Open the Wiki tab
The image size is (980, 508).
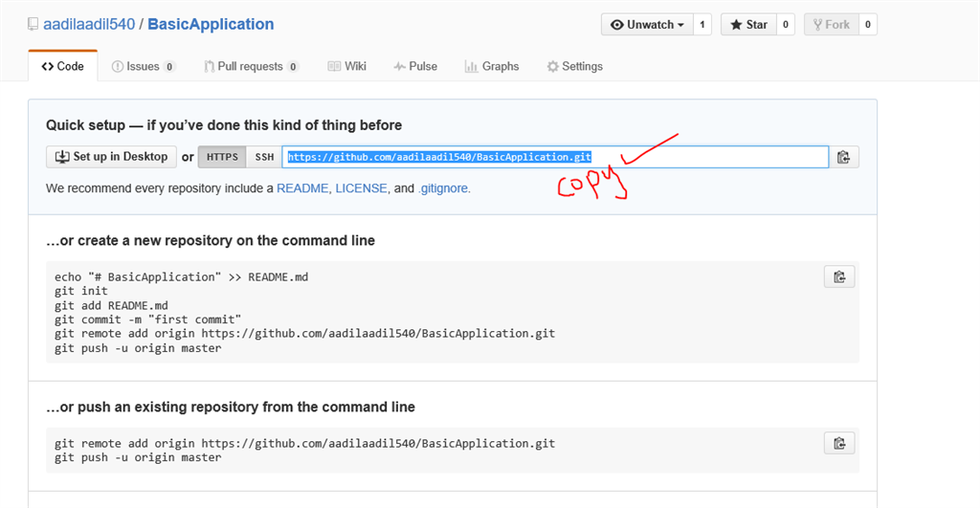tap(346, 66)
